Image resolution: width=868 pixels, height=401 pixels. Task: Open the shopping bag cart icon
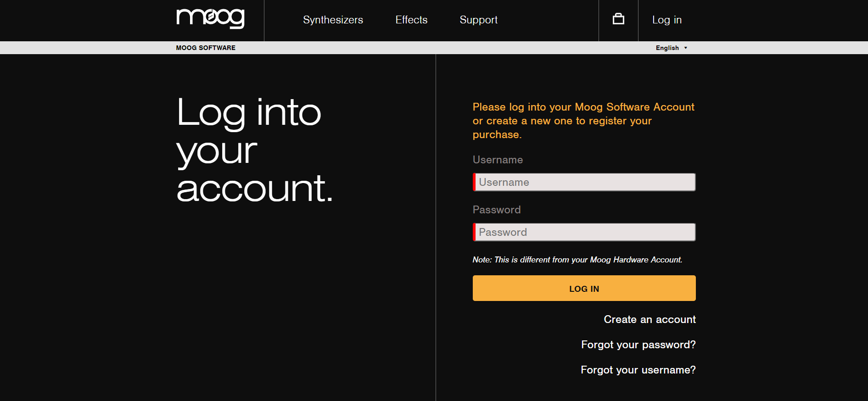(x=618, y=19)
